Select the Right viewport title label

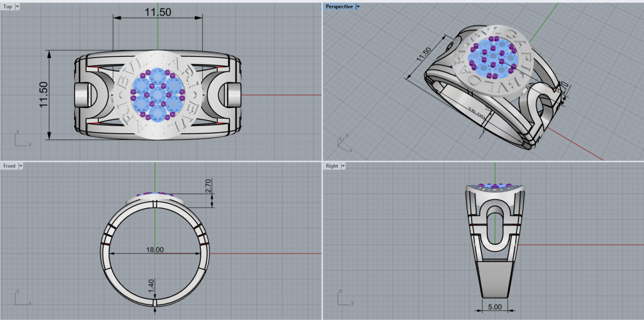332,166
